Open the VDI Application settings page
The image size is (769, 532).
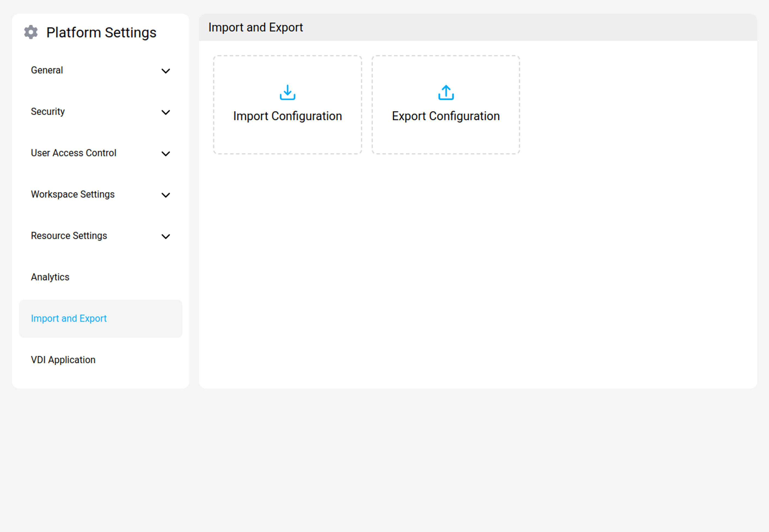(63, 360)
